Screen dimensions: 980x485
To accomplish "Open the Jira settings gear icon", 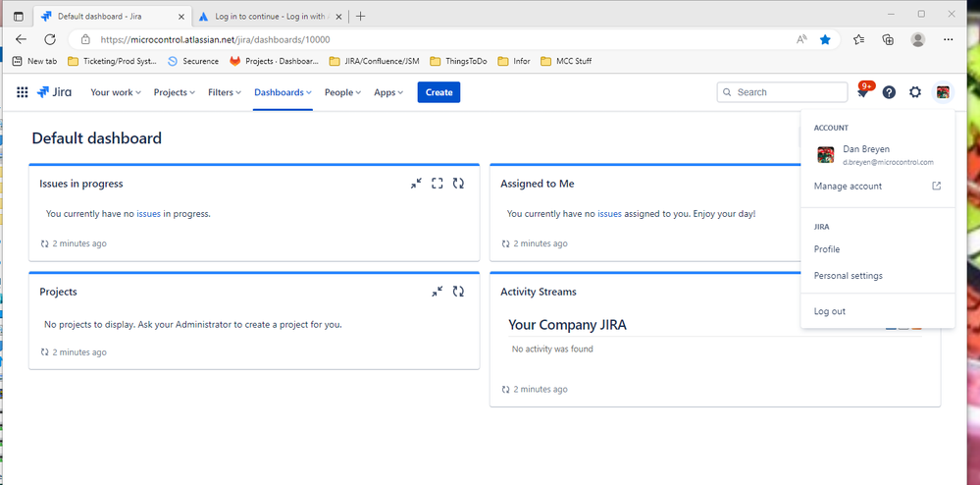I will (915, 92).
